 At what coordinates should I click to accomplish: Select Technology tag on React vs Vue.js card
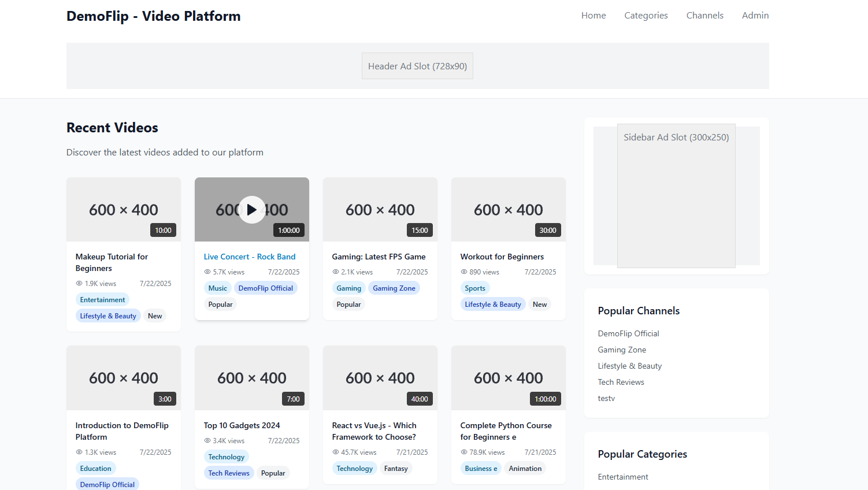[355, 469]
